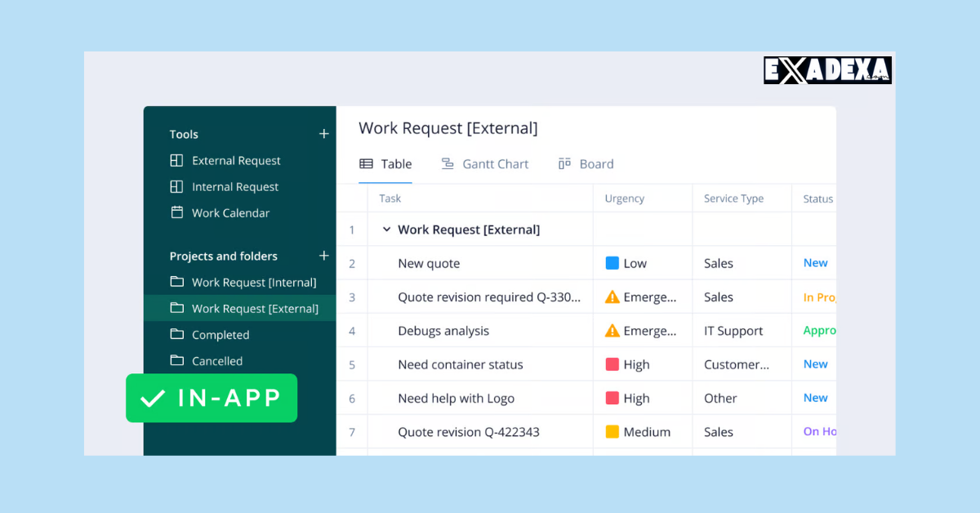This screenshot has height=513, width=980.
Task: Select the Work Request [Internal] folder
Action: coord(253,282)
